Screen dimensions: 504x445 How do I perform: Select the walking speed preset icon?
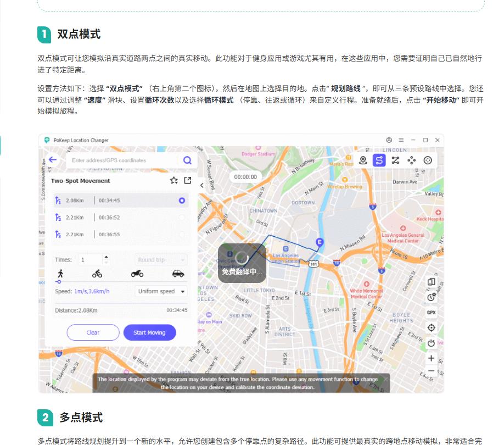pos(60,274)
